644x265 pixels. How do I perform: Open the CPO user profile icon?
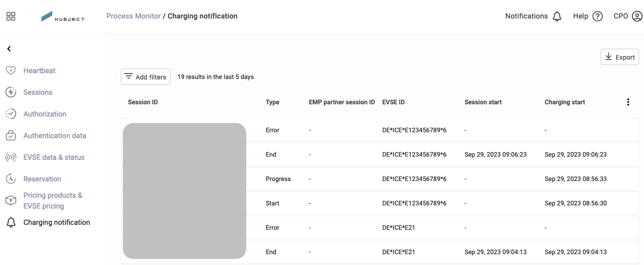tap(637, 17)
